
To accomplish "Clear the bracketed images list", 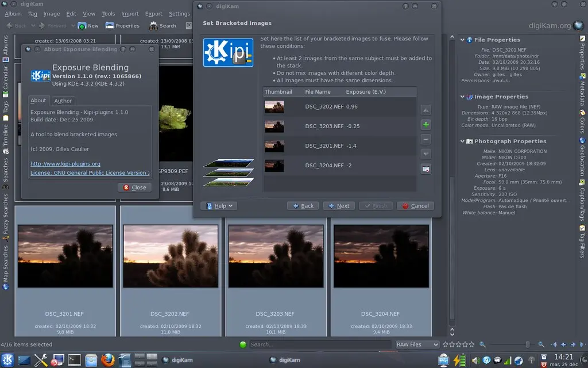I will point(425,168).
